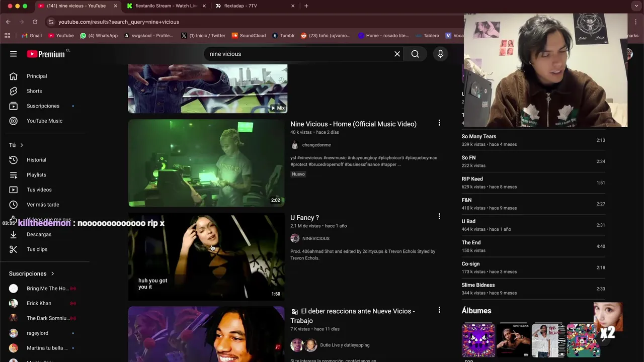The width and height of the screenshot is (644, 362).
Task: Play Slime Bidness song
Action: 533,289
